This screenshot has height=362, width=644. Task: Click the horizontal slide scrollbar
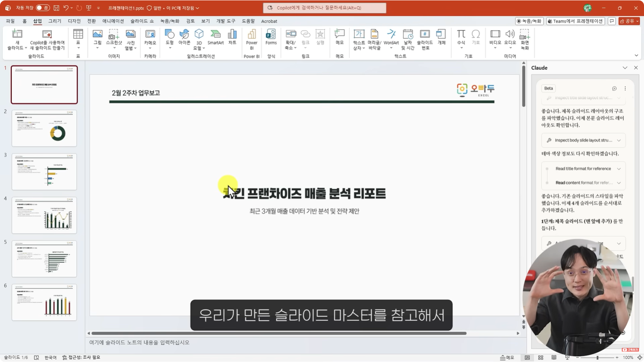pos(279,333)
